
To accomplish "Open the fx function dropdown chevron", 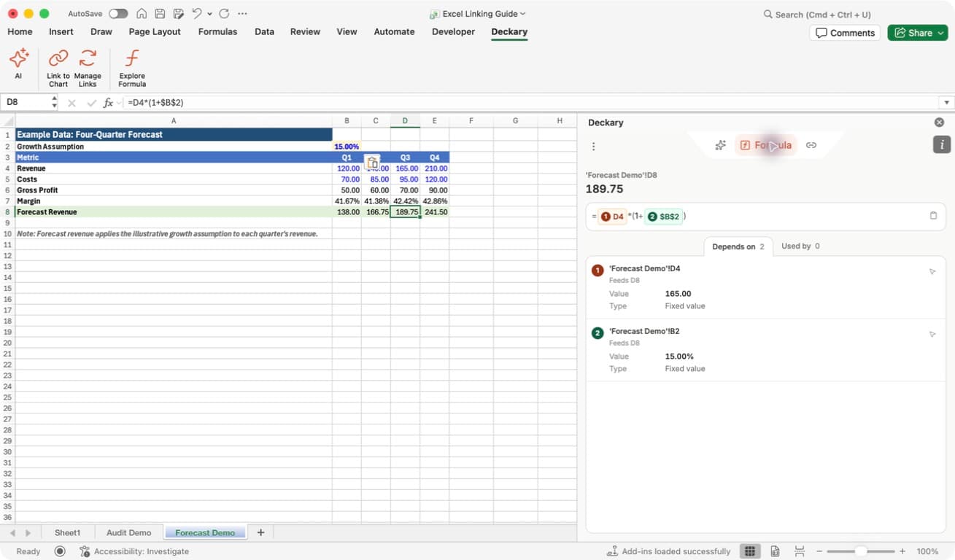I will pos(120,103).
